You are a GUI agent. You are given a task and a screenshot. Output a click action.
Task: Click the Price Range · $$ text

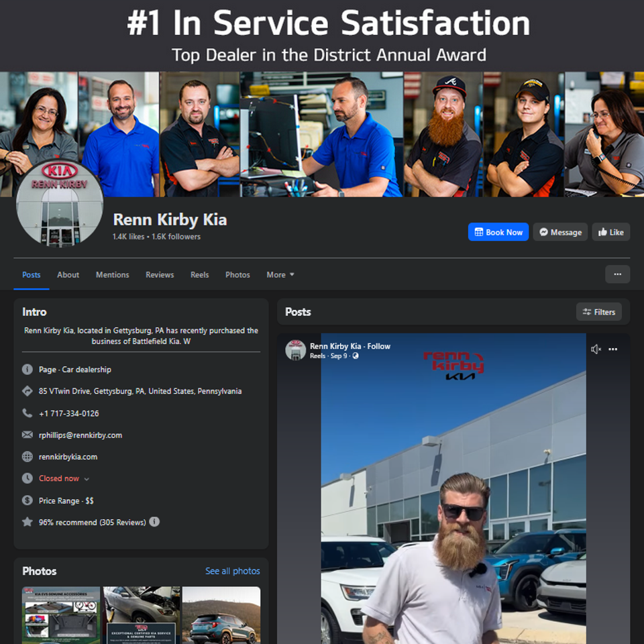(x=66, y=500)
